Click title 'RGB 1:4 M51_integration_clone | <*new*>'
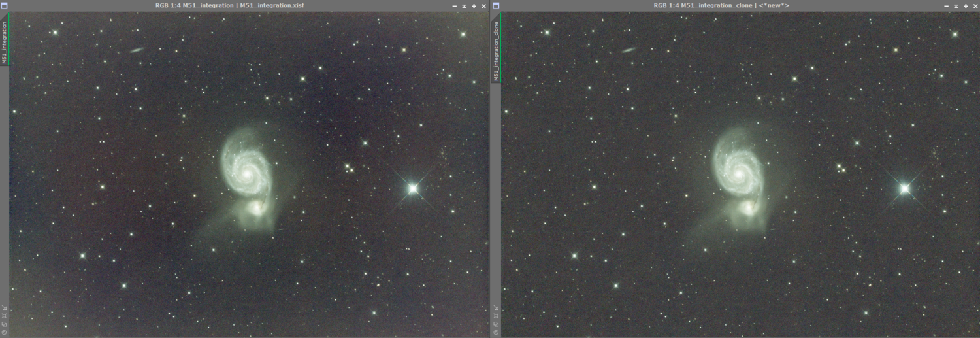 pyautogui.click(x=721, y=5)
